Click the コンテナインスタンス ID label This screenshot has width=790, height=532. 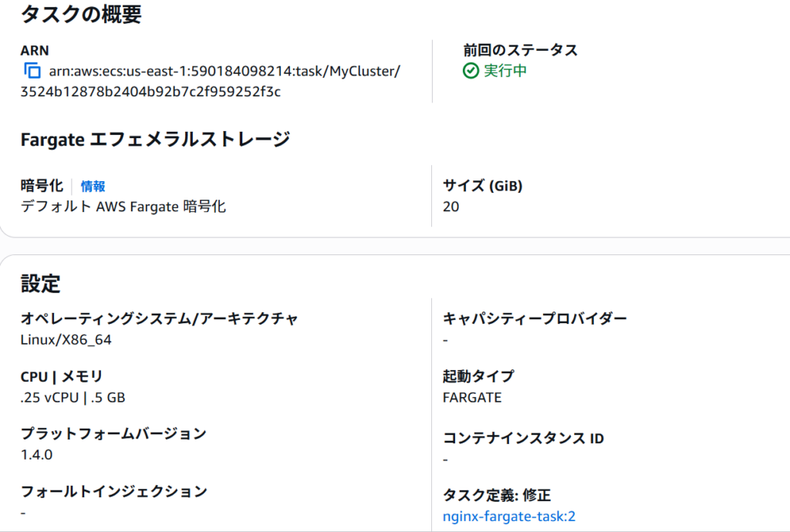523,439
